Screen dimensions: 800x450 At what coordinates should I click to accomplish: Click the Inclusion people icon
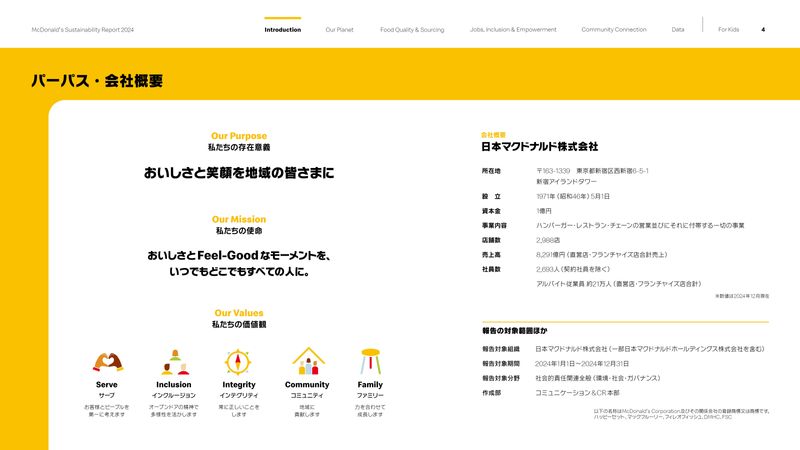[x=174, y=360]
